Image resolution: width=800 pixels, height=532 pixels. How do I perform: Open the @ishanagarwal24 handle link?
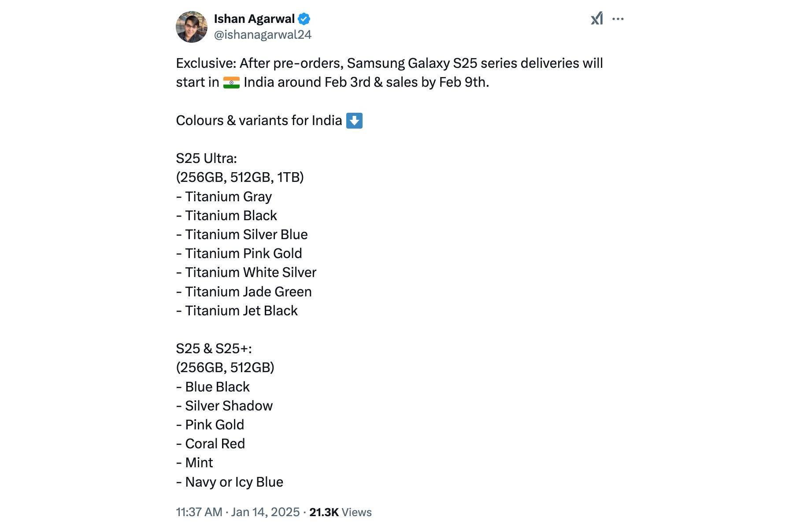(x=263, y=35)
